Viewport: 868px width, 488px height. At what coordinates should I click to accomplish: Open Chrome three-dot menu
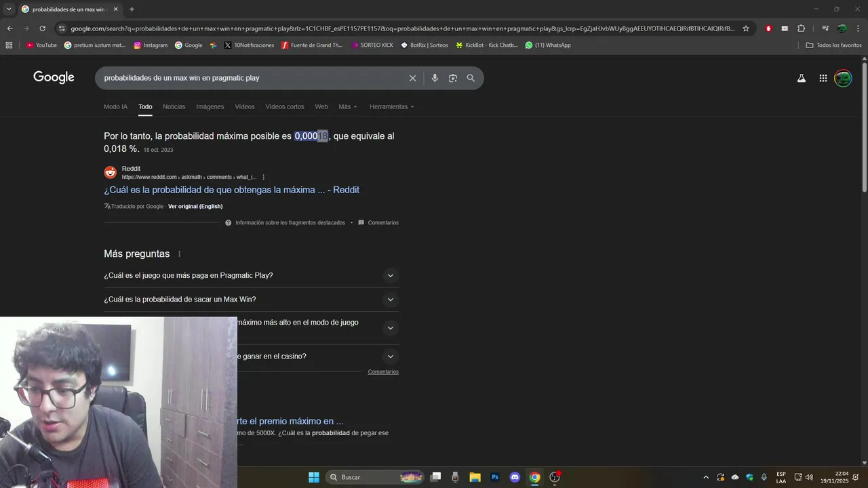(x=858, y=28)
